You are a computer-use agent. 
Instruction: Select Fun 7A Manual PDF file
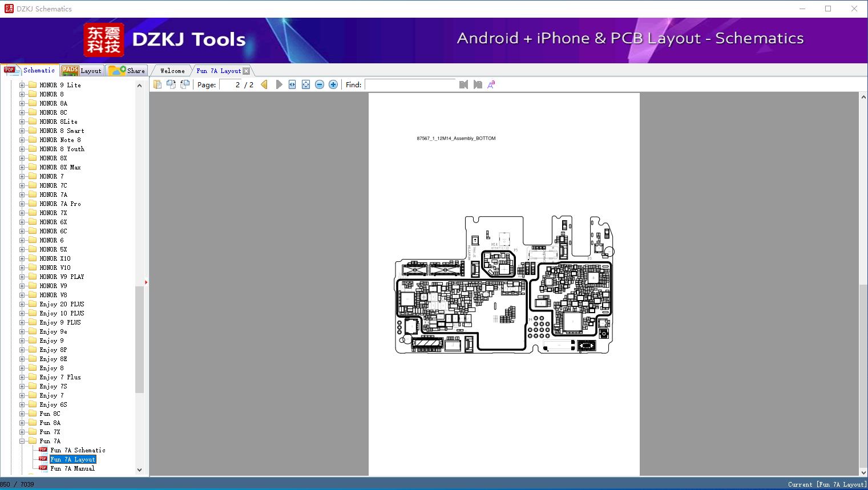click(72, 468)
